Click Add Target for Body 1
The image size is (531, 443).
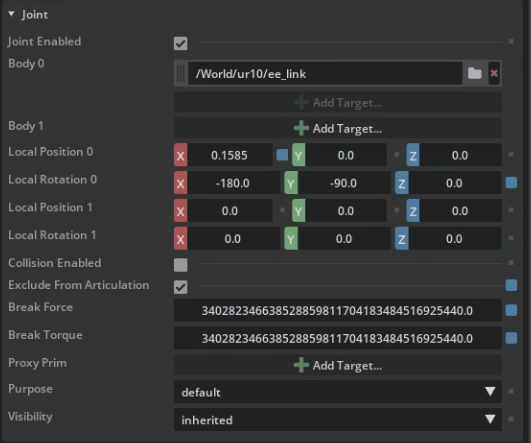338,128
